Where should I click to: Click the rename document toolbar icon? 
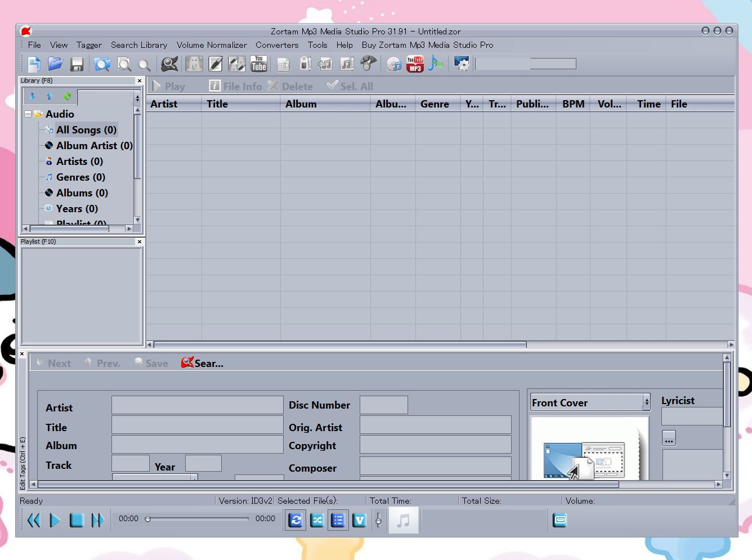point(283,64)
